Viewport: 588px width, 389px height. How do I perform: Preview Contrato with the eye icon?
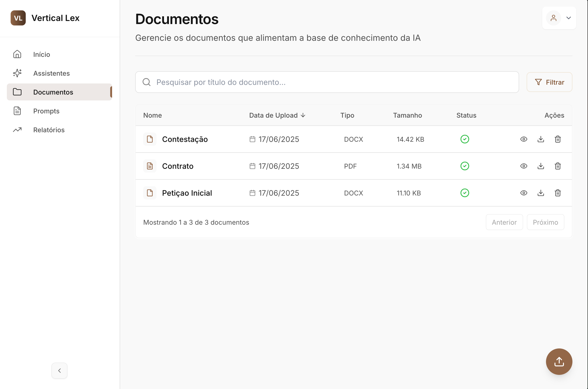[x=524, y=166]
